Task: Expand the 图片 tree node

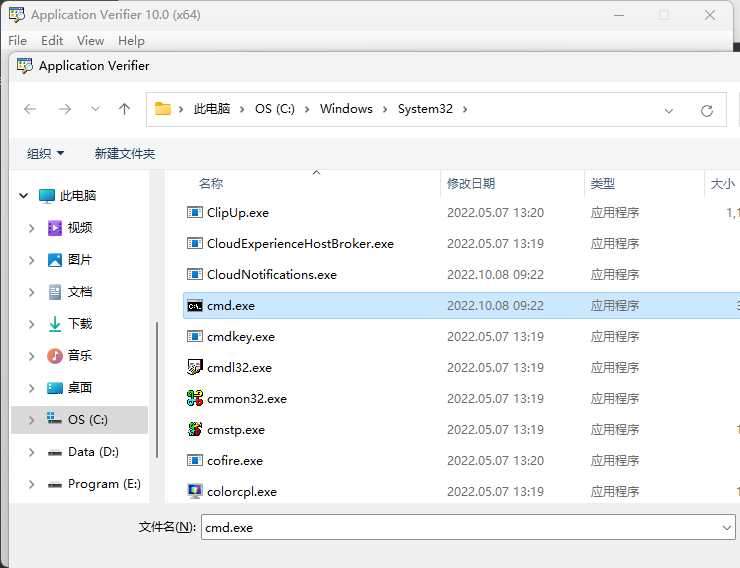Action: [x=32, y=260]
